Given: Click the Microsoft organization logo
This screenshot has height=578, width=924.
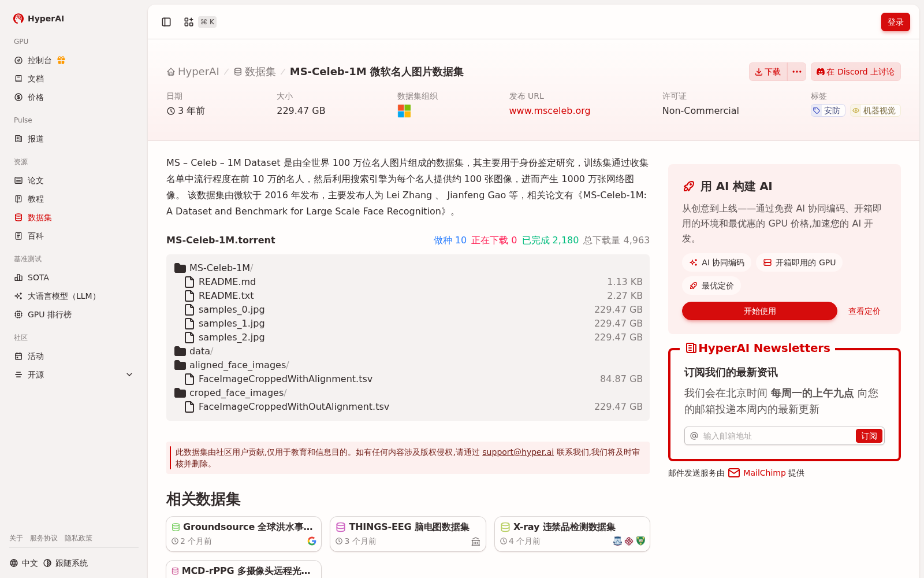Looking at the screenshot, I should pos(404,111).
